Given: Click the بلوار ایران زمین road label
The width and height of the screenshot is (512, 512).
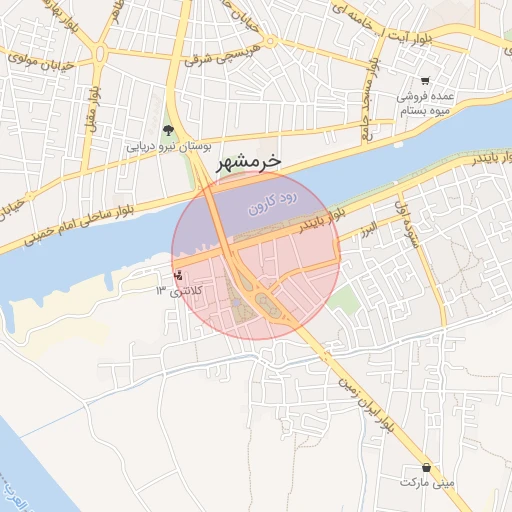Looking at the screenshot, I should [x=366, y=405].
